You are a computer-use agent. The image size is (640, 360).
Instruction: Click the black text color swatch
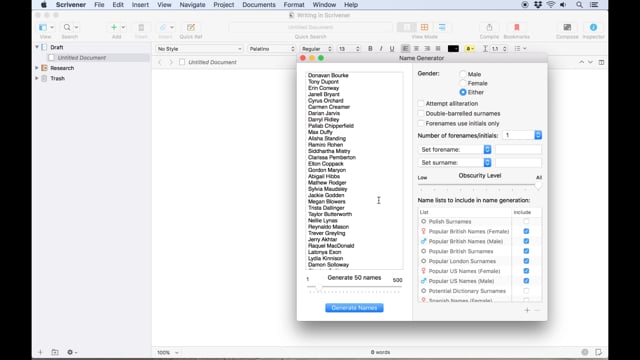(x=453, y=49)
